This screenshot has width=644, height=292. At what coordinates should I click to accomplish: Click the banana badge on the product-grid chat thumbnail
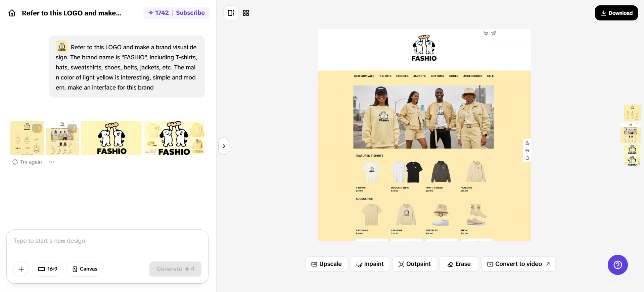coord(37,128)
